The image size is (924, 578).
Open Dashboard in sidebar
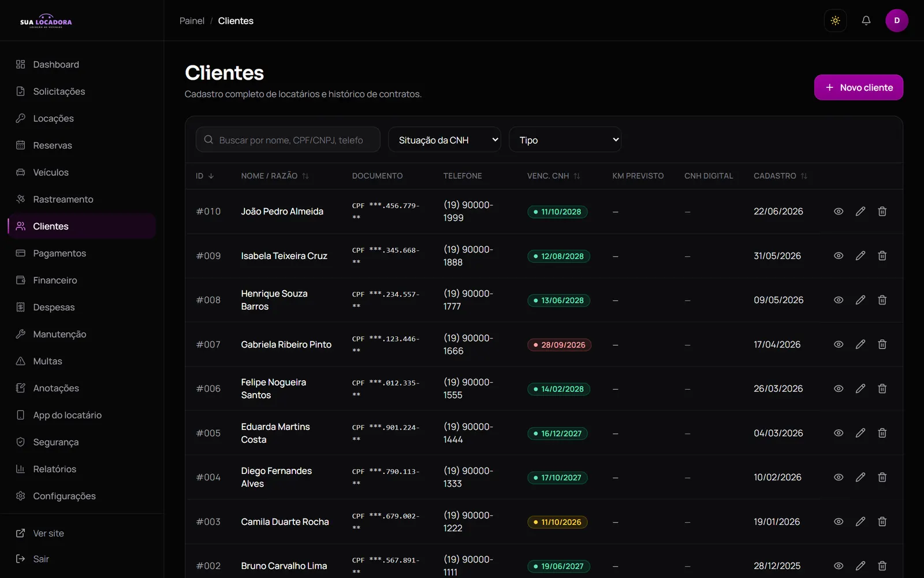click(82, 65)
